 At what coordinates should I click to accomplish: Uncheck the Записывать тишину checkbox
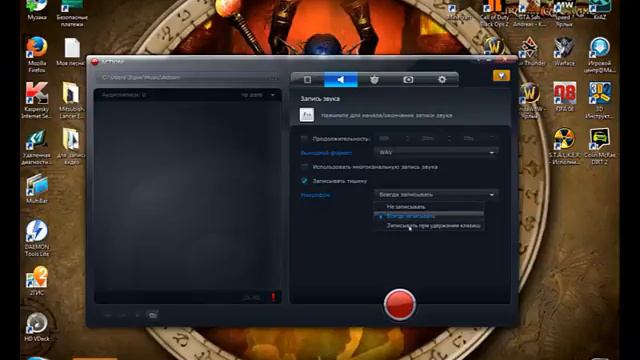[x=304, y=180]
